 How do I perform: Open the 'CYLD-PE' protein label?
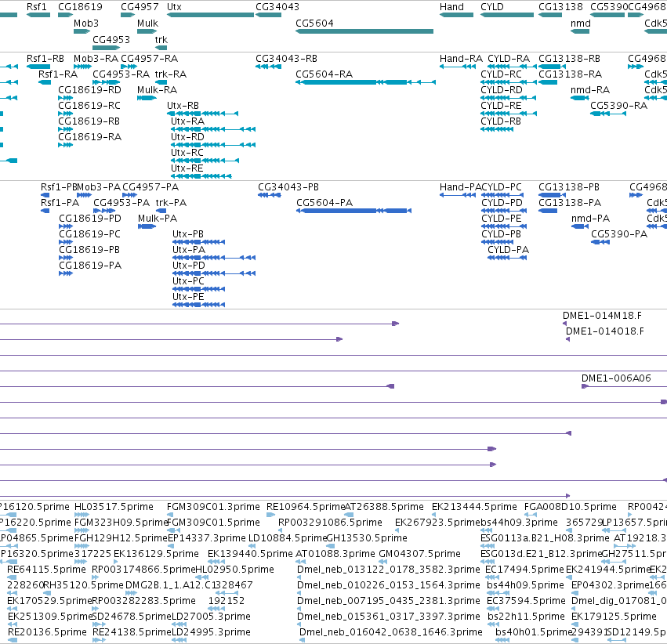point(502,219)
